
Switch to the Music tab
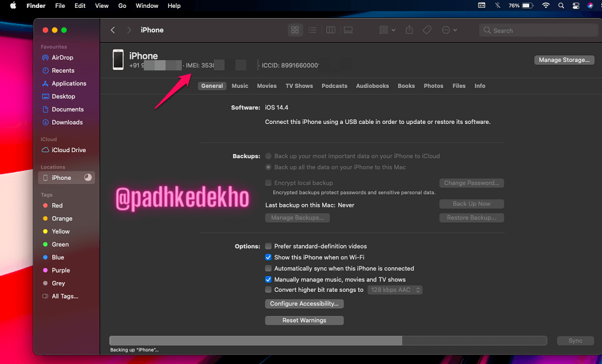240,86
